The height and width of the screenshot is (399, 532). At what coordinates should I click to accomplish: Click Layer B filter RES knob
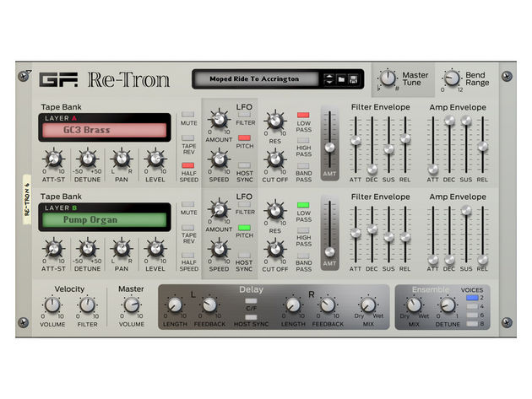point(275,210)
